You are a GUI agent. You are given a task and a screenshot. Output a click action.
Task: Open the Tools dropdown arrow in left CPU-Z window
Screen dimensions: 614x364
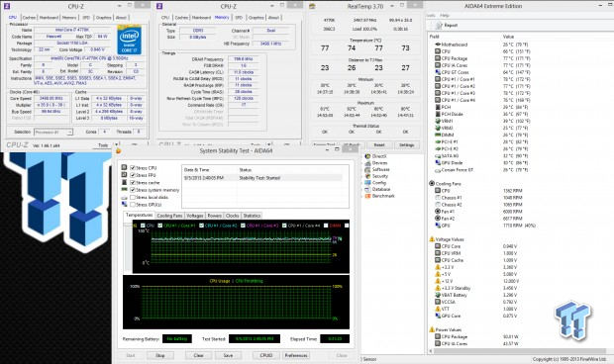[x=116, y=145]
